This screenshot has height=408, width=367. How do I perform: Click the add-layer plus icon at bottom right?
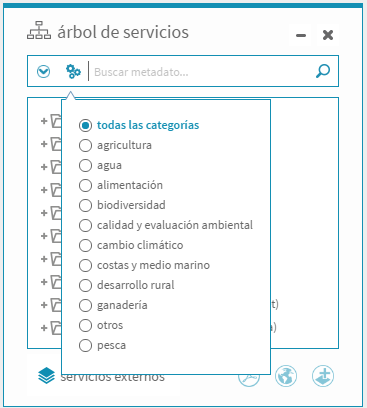click(x=323, y=376)
